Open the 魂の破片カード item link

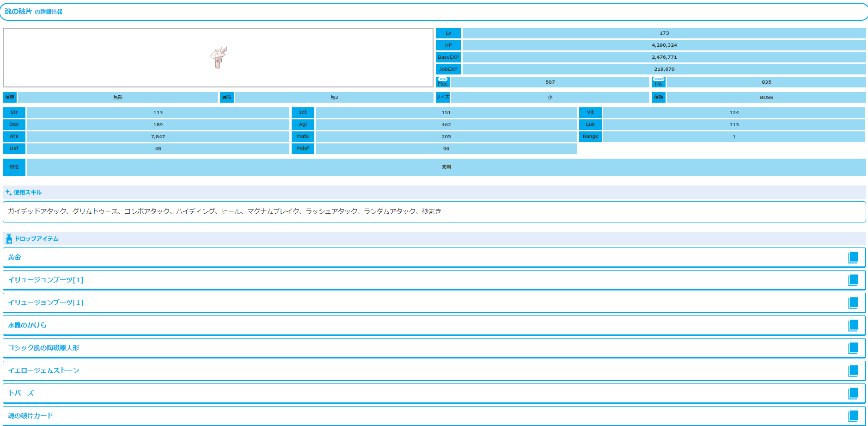tap(31, 416)
